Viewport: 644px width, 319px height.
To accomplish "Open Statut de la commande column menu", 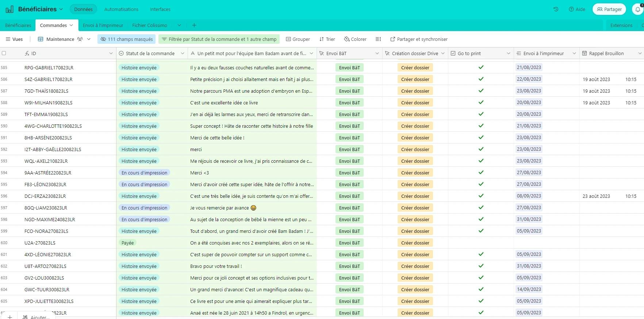I will (183, 53).
